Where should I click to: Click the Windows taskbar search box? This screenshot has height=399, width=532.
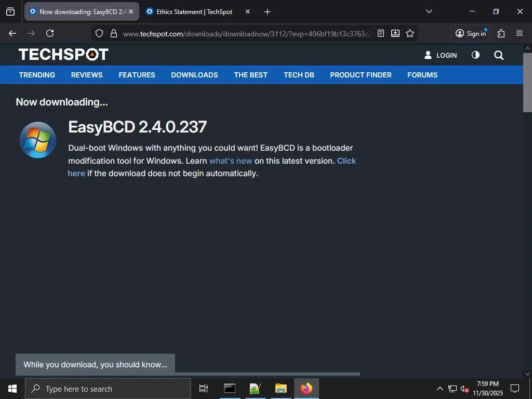108,389
